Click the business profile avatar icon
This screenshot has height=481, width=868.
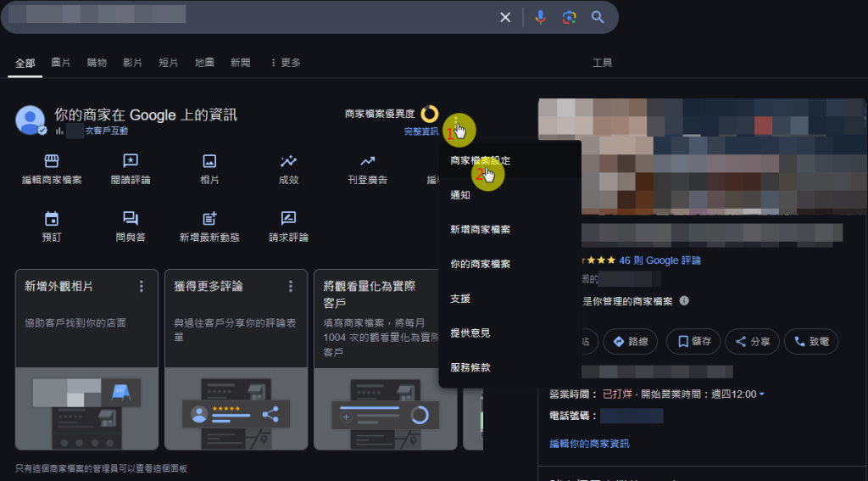(31, 120)
